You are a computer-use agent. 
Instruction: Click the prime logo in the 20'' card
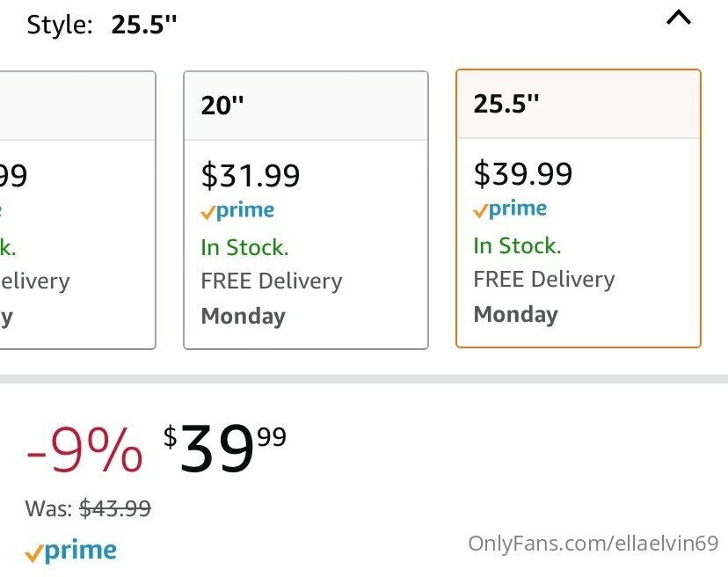(237, 211)
